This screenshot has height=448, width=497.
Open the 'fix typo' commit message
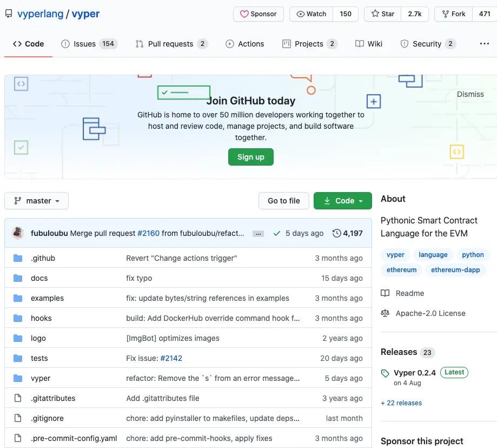[139, 278]
